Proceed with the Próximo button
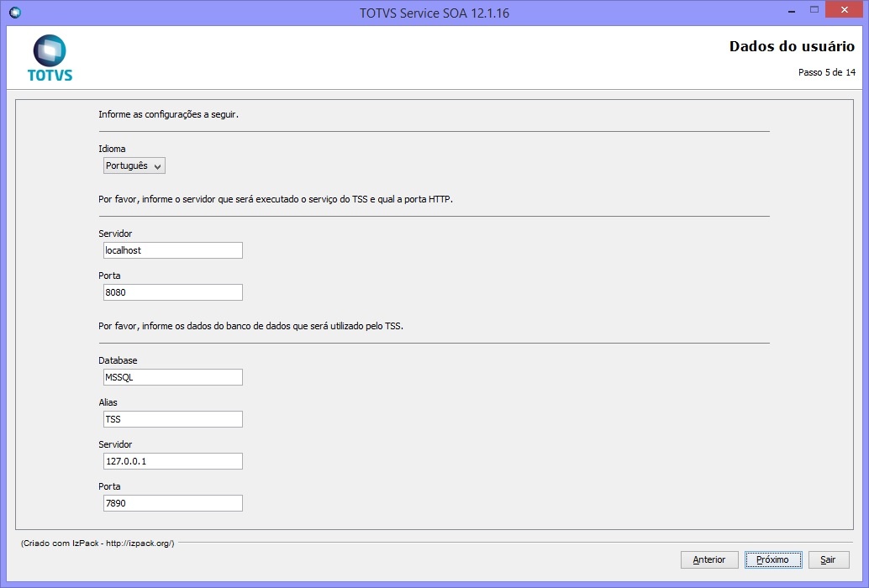 coord(773,559)
